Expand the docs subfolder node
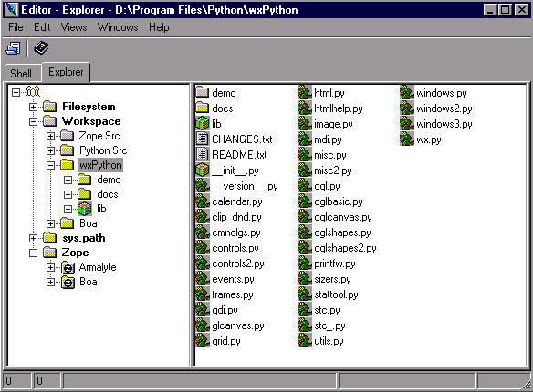The height and width of the screenshot is (392, 533). coord(68,194)
